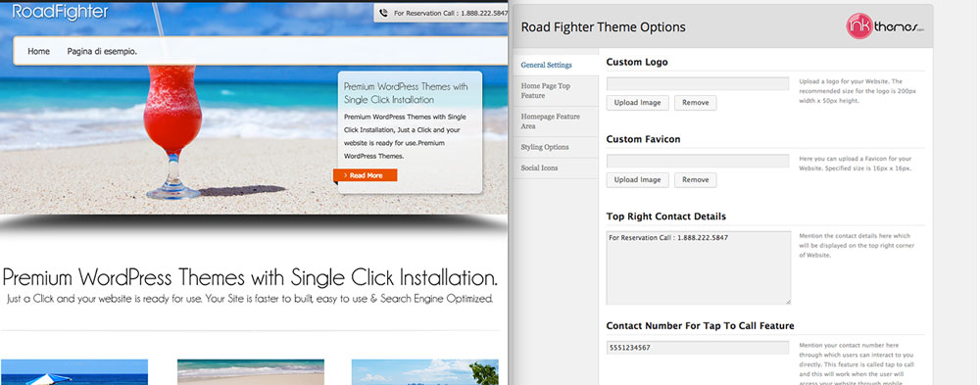The width and height of the screenshot is (980, 385).
Task: Select the Home Page Top Feature tab
Action: click(555, 91)
